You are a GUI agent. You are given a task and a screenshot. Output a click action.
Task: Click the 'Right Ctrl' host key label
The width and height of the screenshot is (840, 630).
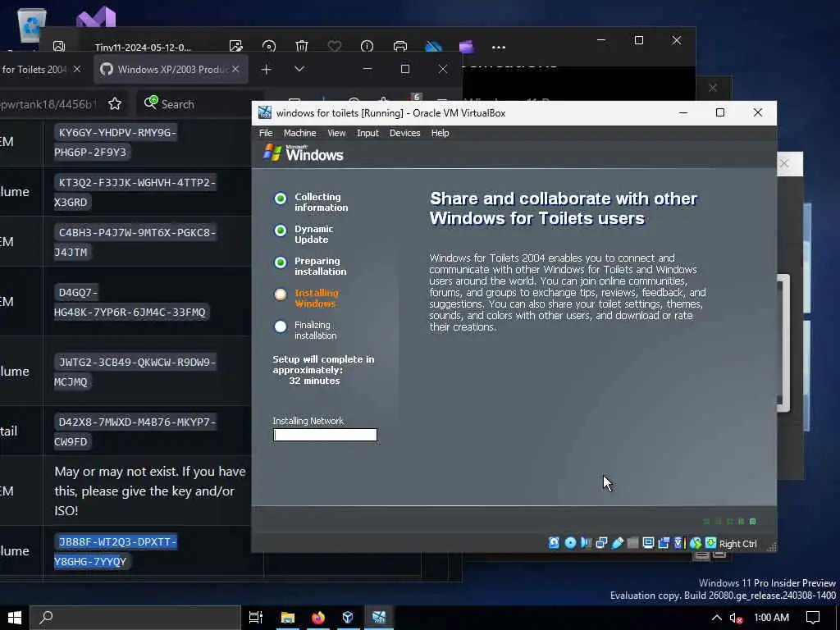click(x=737, y=544)
